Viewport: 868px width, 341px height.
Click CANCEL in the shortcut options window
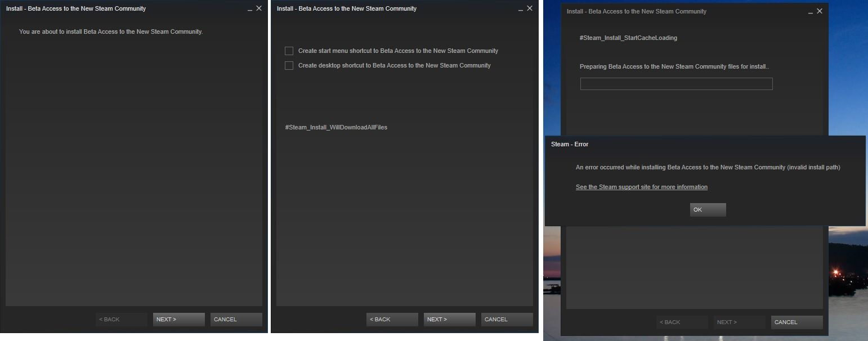507,320
